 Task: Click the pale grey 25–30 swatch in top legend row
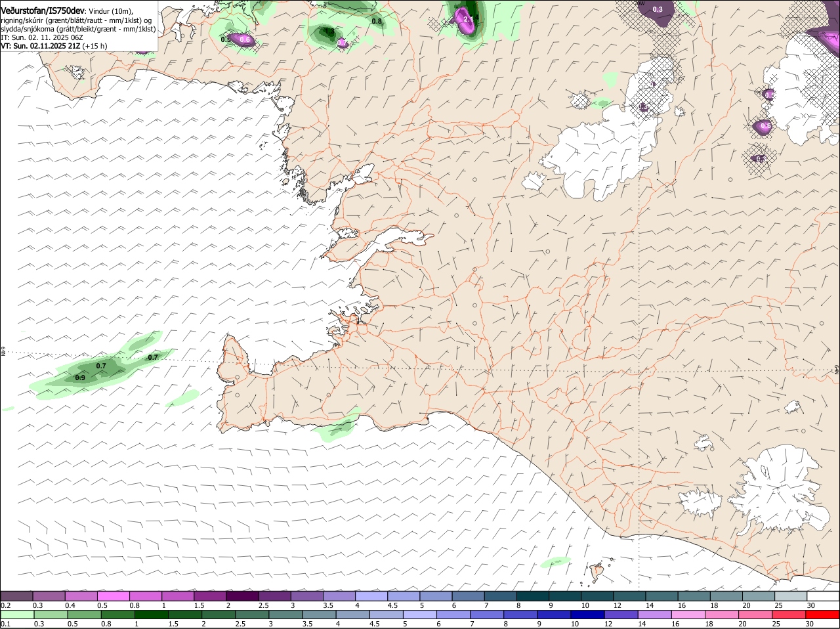coord(791,596)
